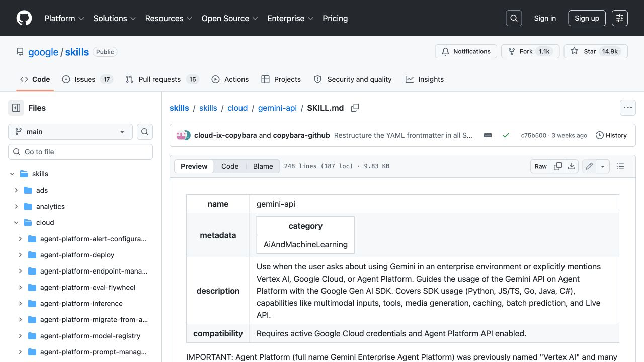
Task: Collapse the skills folder chevron
Action: pyautogui.click(x=12, y=174)
